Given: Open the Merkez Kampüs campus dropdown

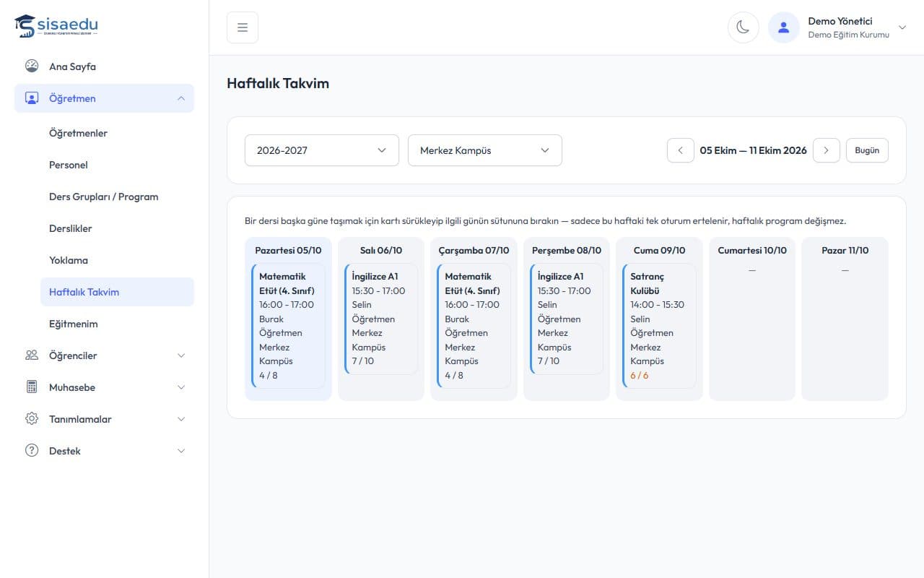Looking at the screenshot, I should tap(485, 150).
